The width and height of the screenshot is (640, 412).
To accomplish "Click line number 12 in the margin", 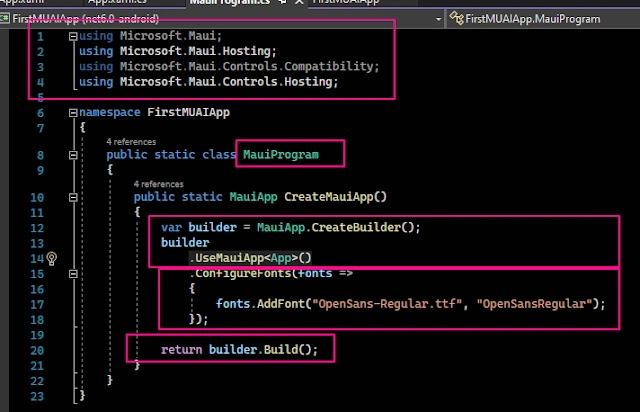I will (x=37, y=228).
